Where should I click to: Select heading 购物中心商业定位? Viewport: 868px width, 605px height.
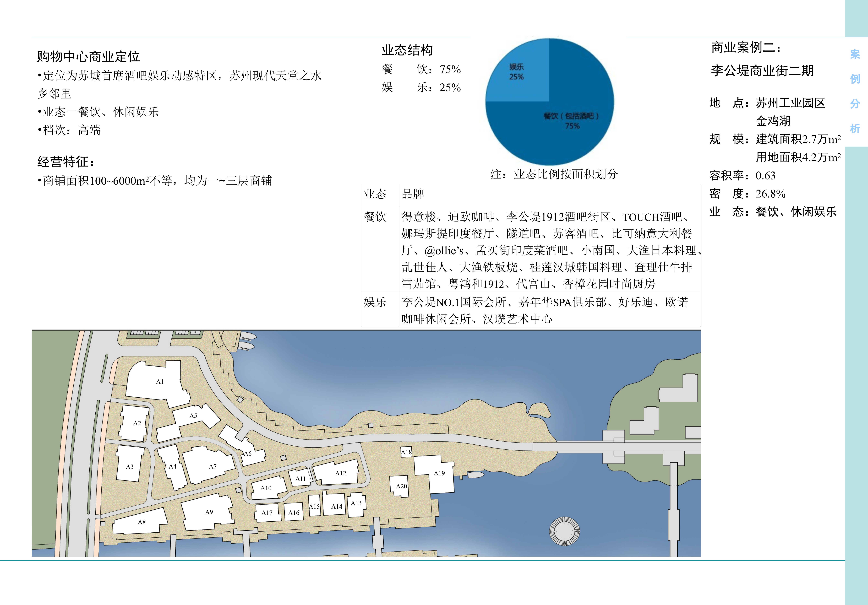coord(88,57)
